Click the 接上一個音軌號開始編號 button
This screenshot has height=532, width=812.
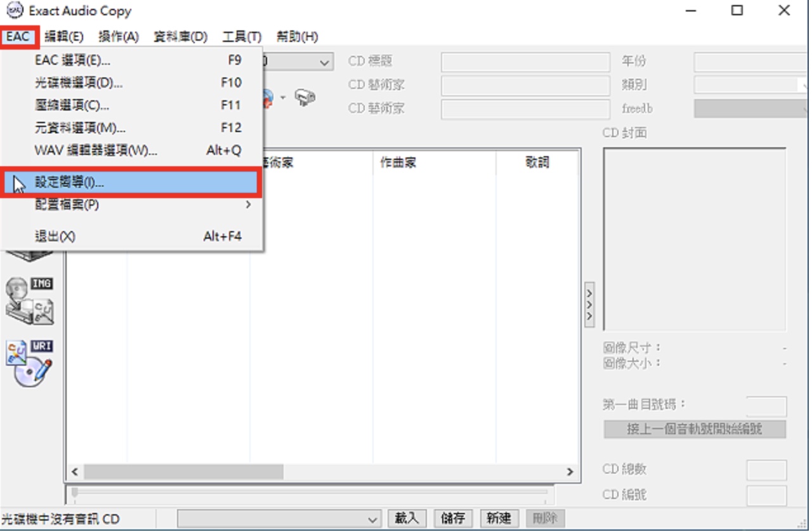tap(695, 429)
